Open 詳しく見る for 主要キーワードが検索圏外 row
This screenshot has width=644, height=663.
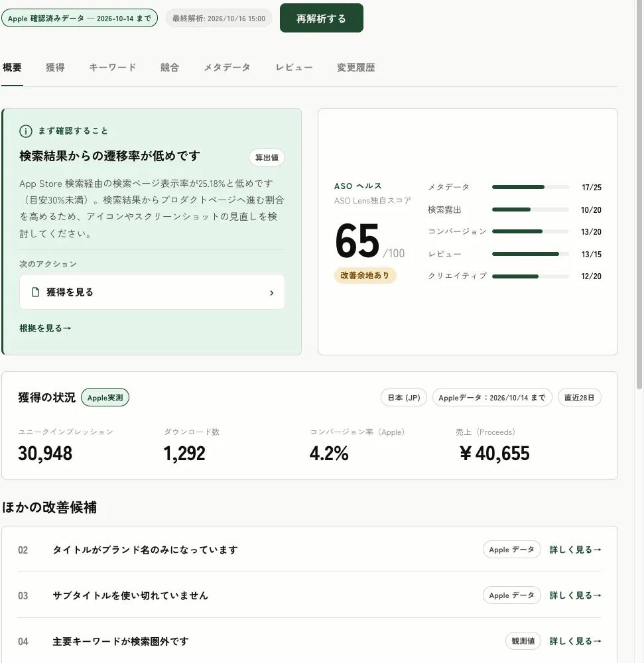click(x=575, y=641)
